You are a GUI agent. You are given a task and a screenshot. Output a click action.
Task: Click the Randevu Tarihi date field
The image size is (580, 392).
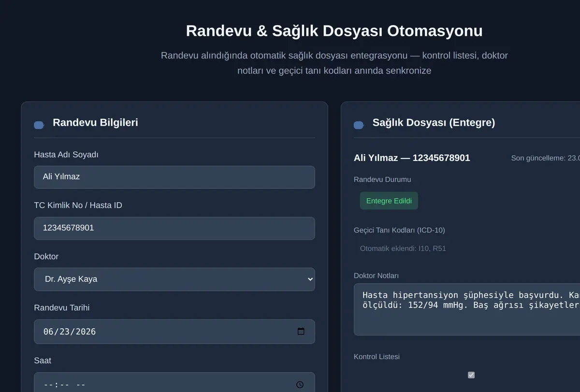(x=174, y=332)
